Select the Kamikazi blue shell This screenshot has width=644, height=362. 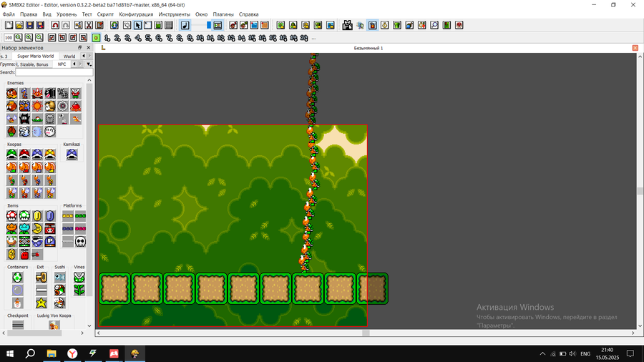click(x=72, y=155)
